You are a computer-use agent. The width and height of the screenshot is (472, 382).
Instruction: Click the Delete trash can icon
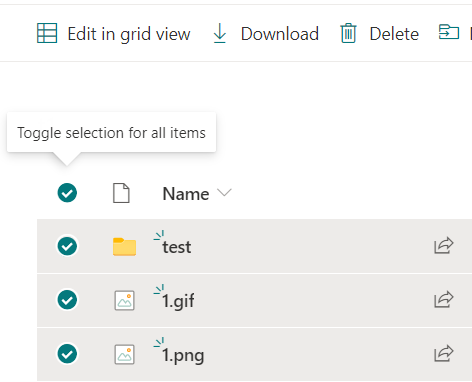coord(348,33)
